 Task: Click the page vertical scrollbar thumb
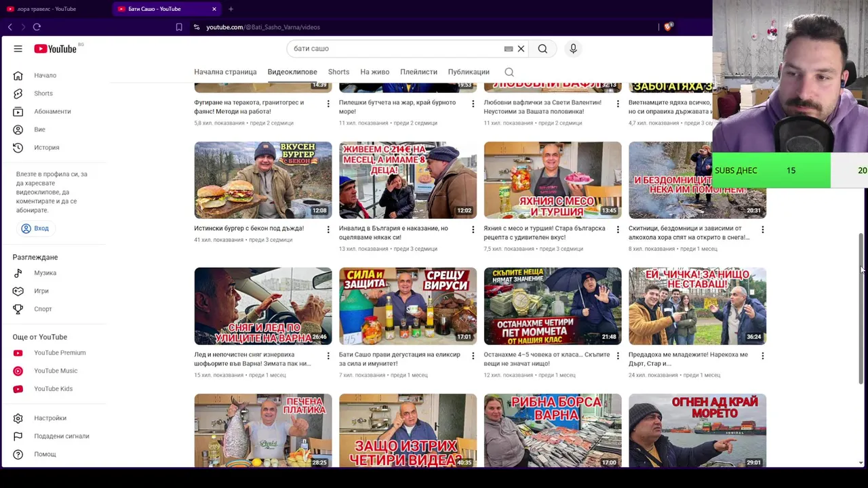coord(861,308)
